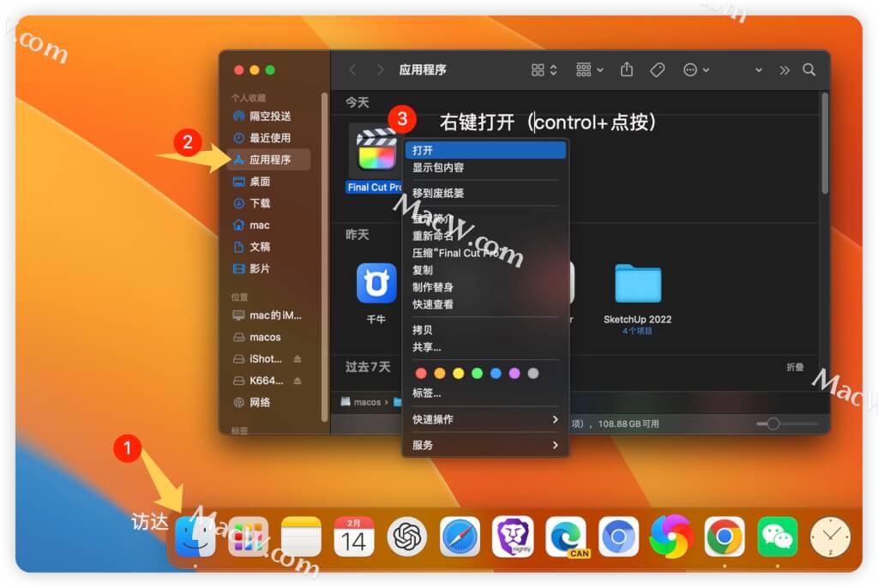Select 应用程序 in the sidebar
The image size is (878, 588).
[x=269, y=159]
